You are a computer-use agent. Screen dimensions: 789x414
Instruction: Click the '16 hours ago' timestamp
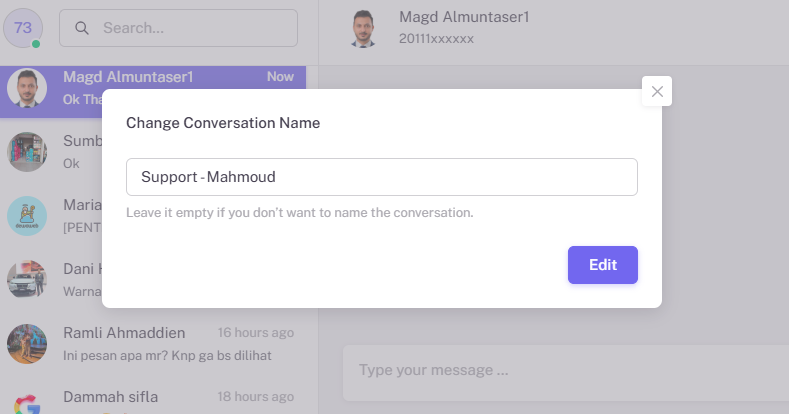(256, 333)
